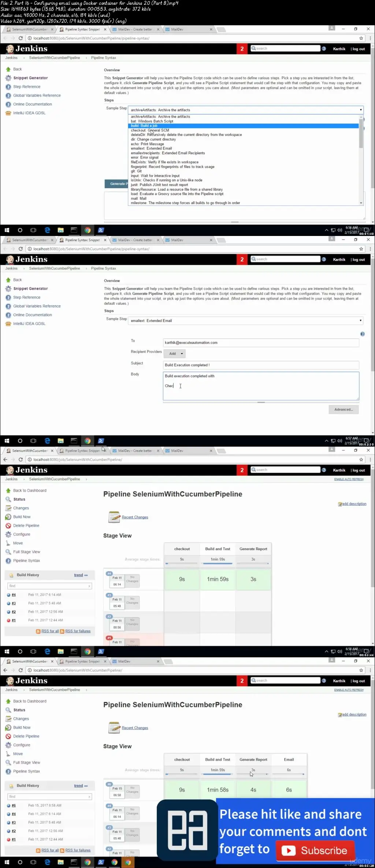375x868 pixels.
Task: Click red '2' notification badge in emailext frame
Action: click(242, 259)
